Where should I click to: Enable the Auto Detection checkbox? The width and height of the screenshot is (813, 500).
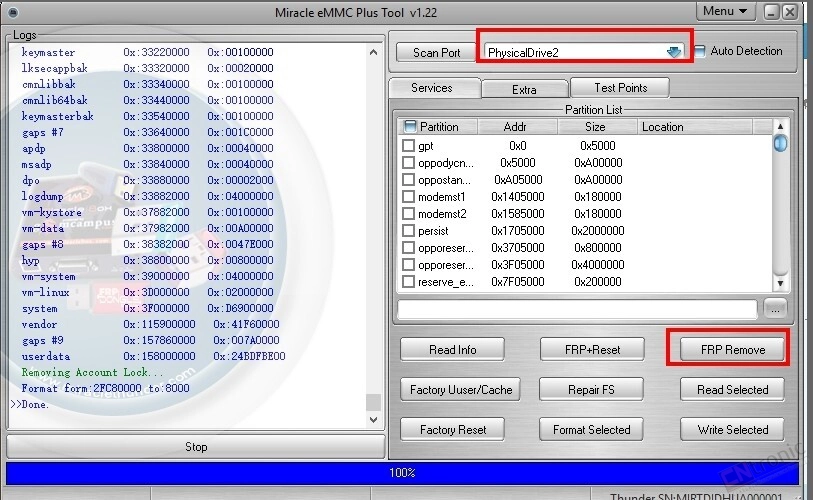pos(701,51)
